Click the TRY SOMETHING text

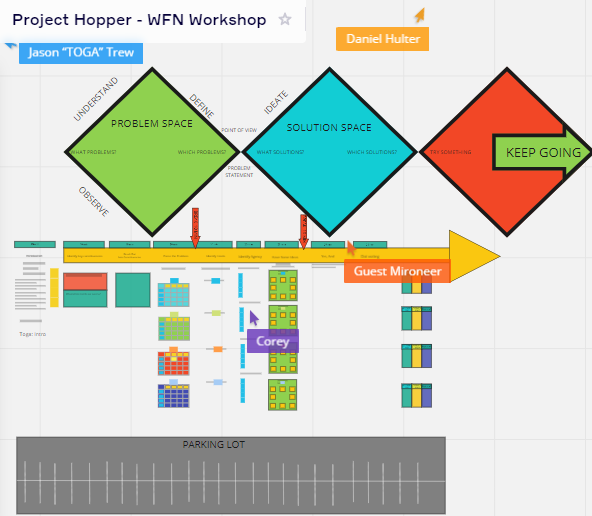click(450, 152)
